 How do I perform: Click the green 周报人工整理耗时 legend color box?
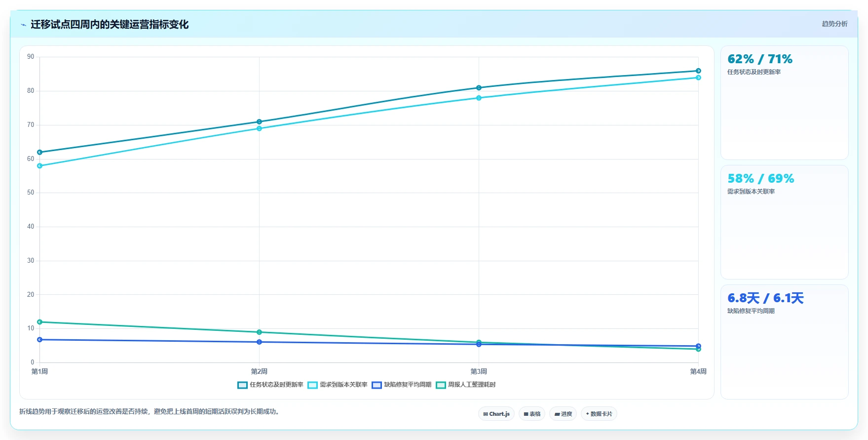tap(441, 385)
